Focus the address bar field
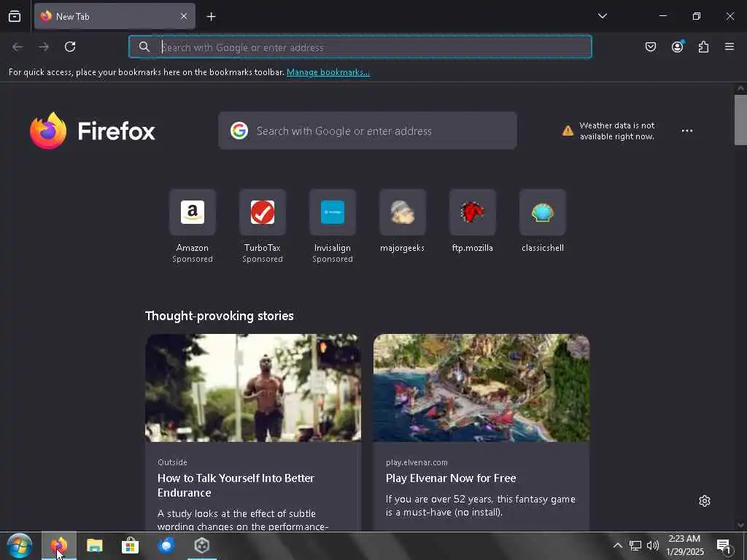Viewport: 747px width, 560px height. click(360, 47)
